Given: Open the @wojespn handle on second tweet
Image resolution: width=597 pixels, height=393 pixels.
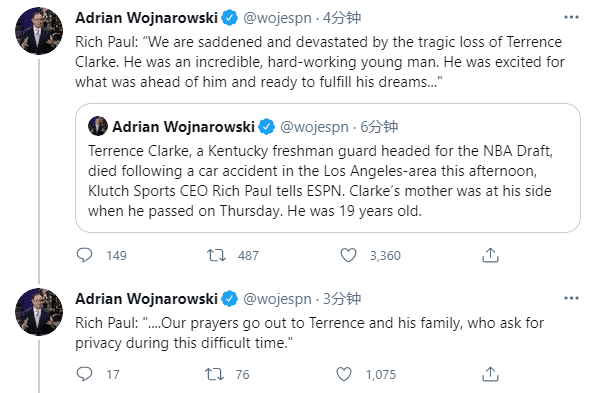Looking at the screenshot, I should [x=277, y=299].
